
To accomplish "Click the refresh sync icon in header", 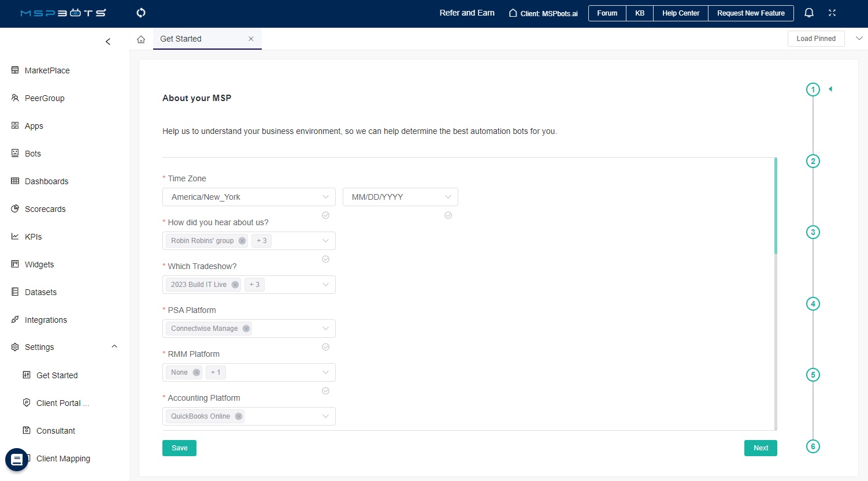I will (x=141, y=13).
